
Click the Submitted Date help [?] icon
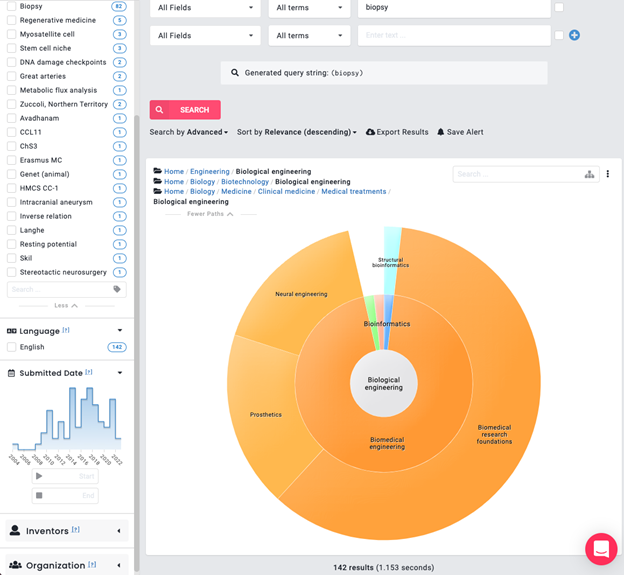point(89,372)
